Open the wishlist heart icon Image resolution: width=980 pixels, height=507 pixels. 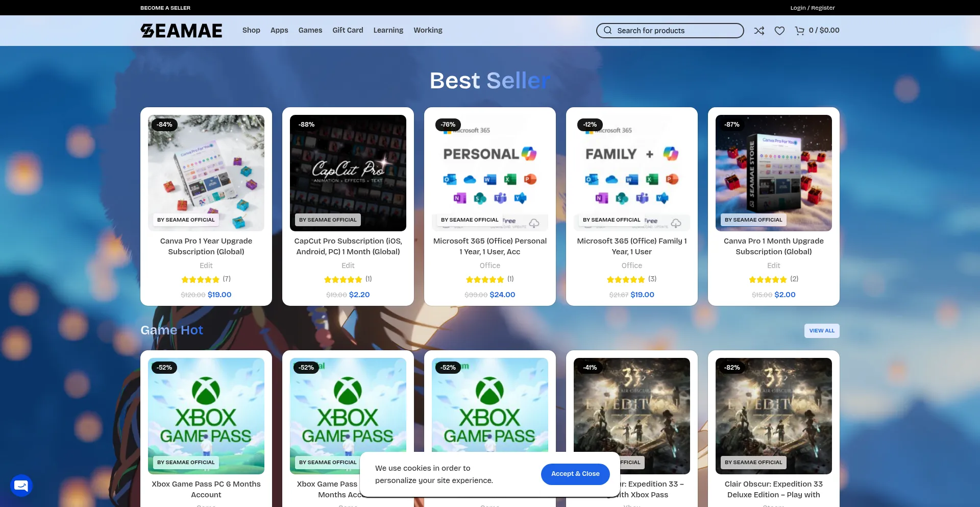779,31
